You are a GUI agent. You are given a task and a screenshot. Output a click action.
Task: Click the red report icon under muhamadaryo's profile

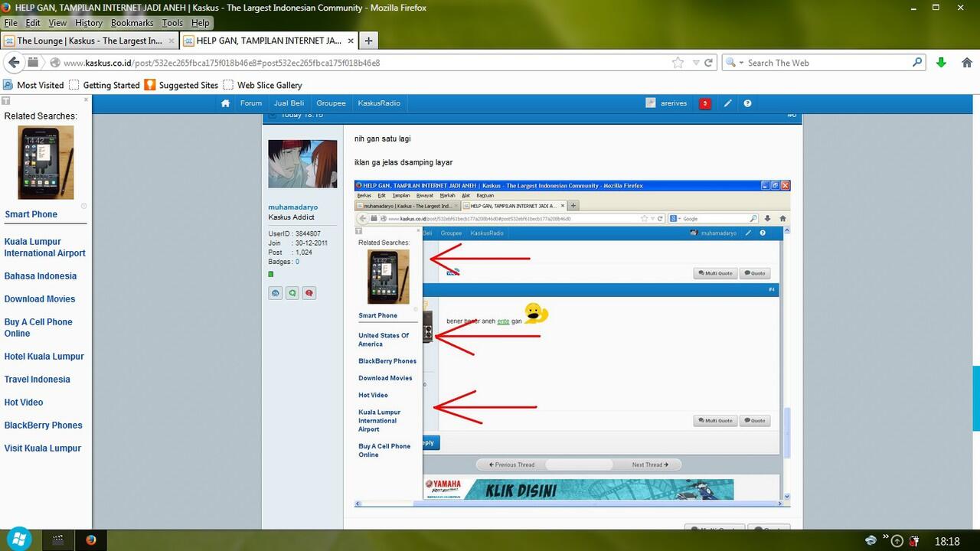(x=309, y=293)
